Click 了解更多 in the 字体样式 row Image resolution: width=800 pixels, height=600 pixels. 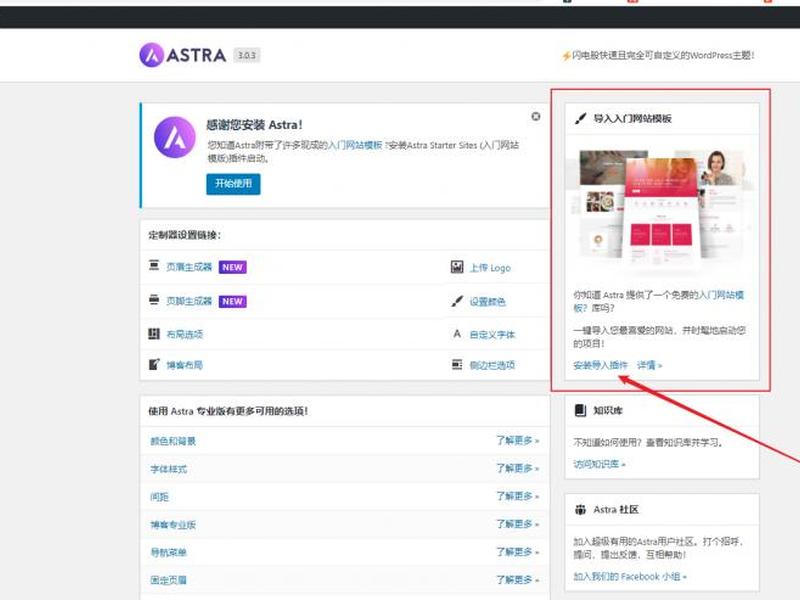pyautogui.click(x=517, y=468)
